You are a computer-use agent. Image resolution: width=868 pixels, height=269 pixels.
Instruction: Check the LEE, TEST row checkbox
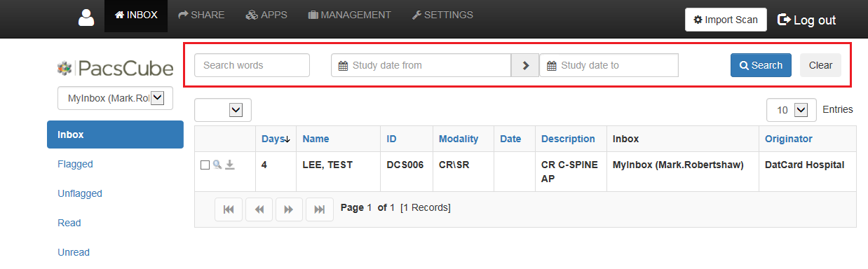point(205,165)
